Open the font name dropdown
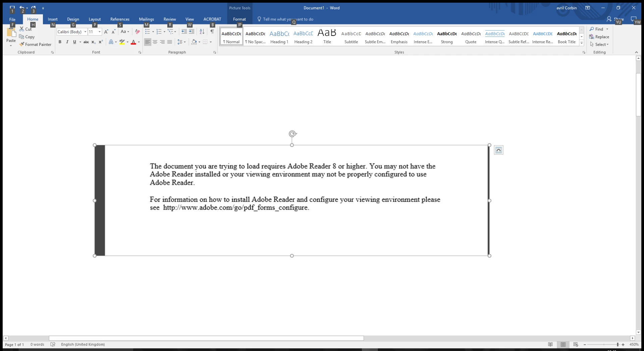The height and width of the screenshot is (351, 644). coord(85,32)
